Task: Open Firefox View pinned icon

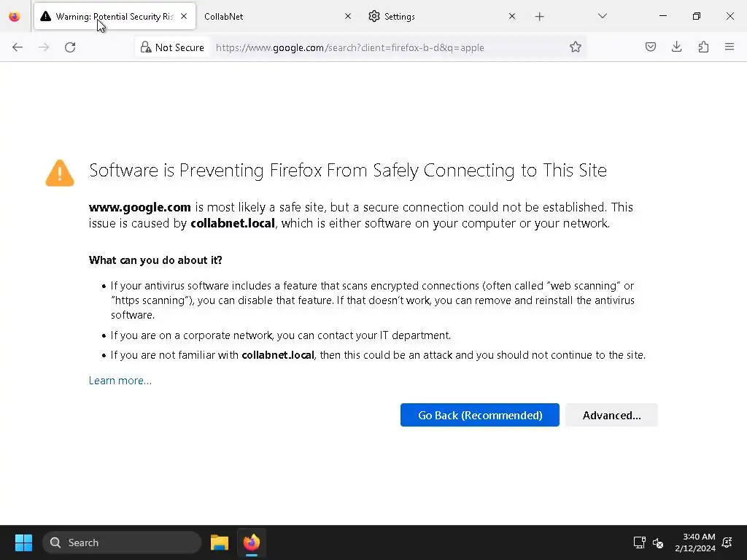Action: (x=15, y=17)
